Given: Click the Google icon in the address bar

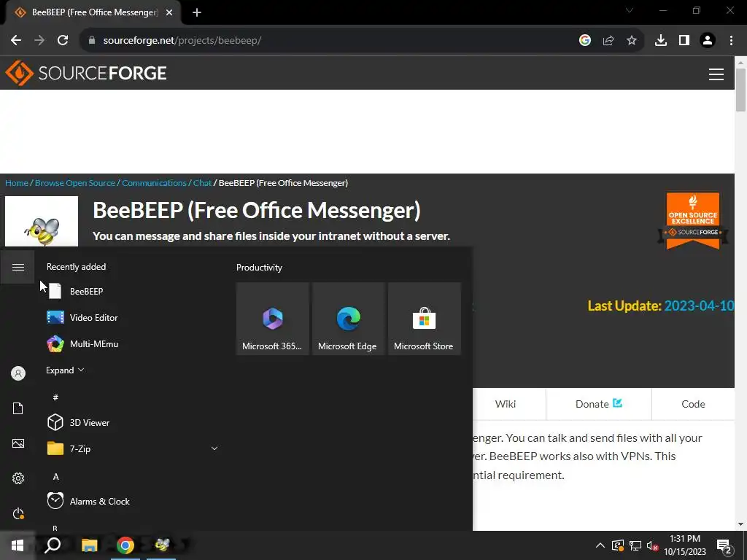Looking at the screenshot, I should (584, 41).
